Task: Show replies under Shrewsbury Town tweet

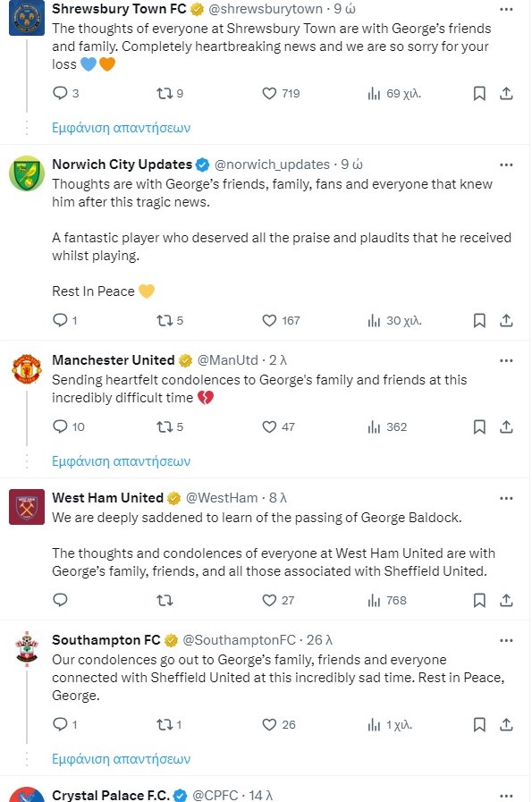Action: [122, 127]
